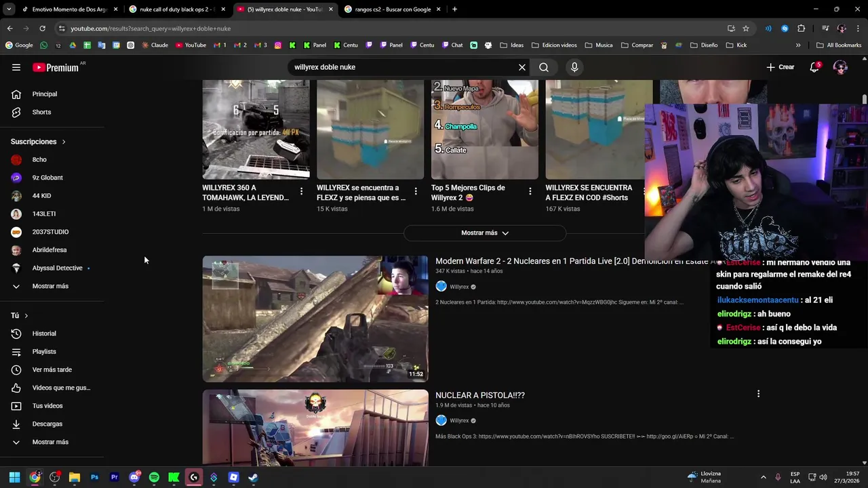Switch to the nuke call of duty black ops 2 tab
Image resolution: width=868 pixels, height=488 pixels.
point(176,9)
